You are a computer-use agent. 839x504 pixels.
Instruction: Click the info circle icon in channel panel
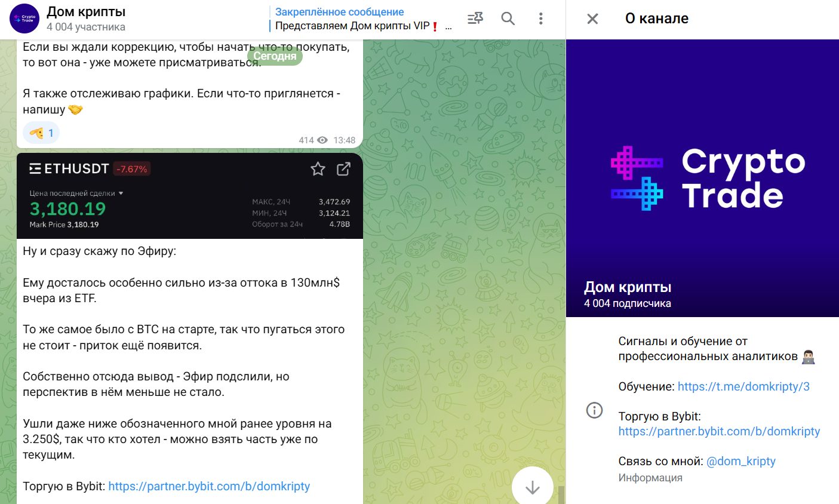(x=594, y=410)
